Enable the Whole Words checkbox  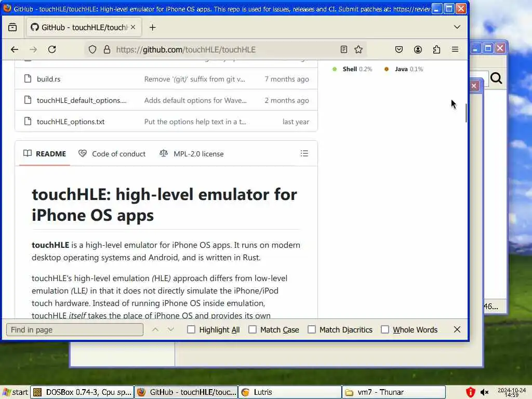coord(385,329)
